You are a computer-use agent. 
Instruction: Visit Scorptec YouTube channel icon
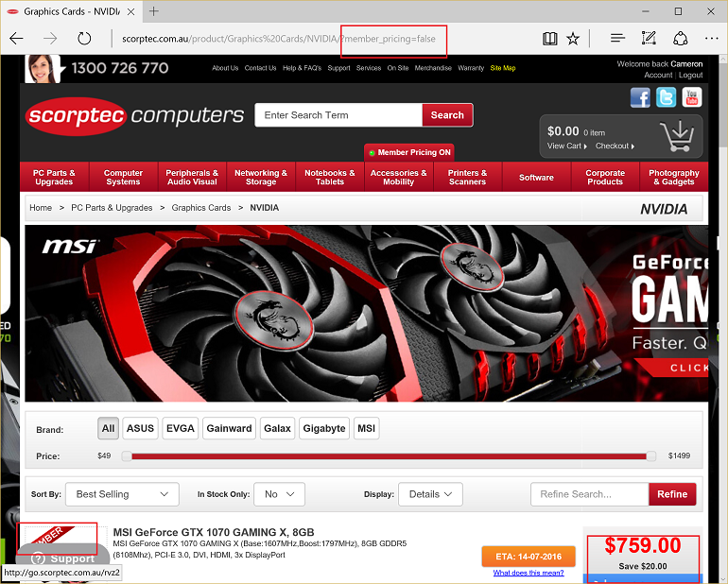tap(692, 97)
